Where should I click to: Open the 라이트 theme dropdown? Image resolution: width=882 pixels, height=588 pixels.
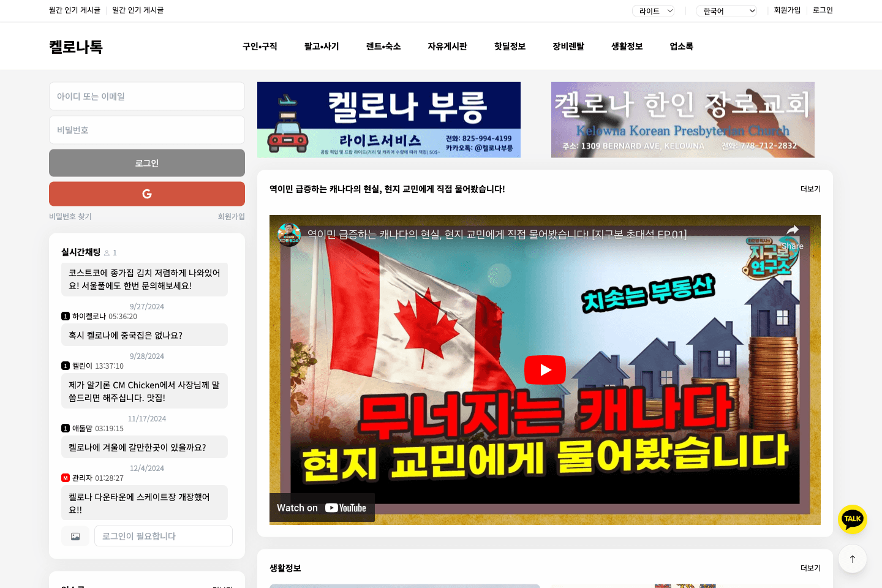tap(653, 10)
